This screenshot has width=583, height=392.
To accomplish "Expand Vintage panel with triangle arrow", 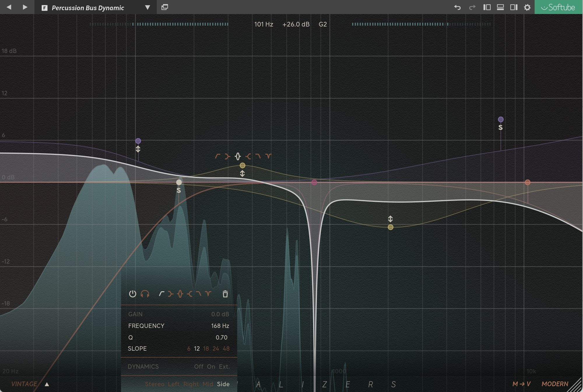I will 47,384.
